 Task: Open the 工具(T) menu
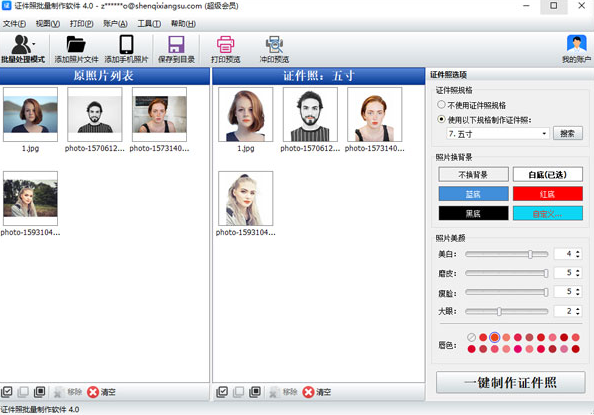[x=149, y=23]
